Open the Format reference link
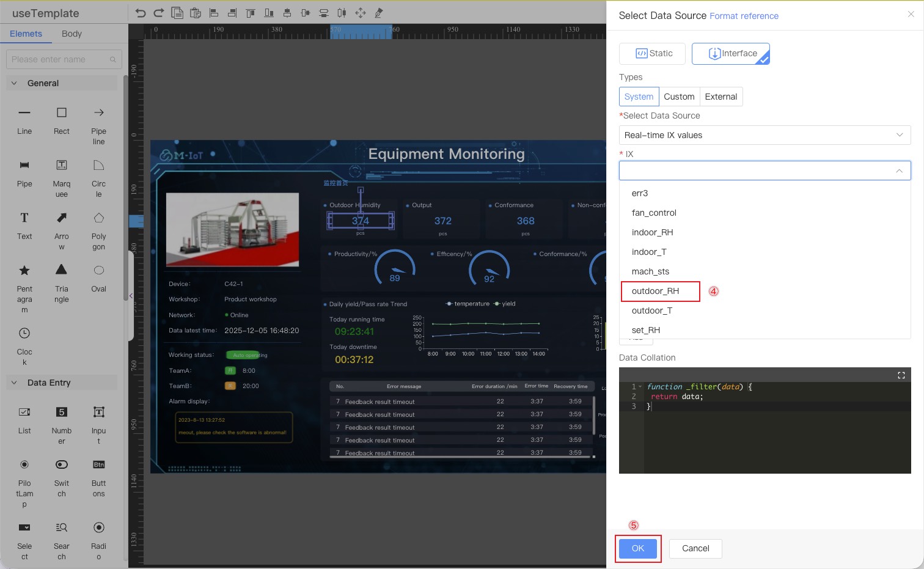924x569 pixels. click(744, 16)
